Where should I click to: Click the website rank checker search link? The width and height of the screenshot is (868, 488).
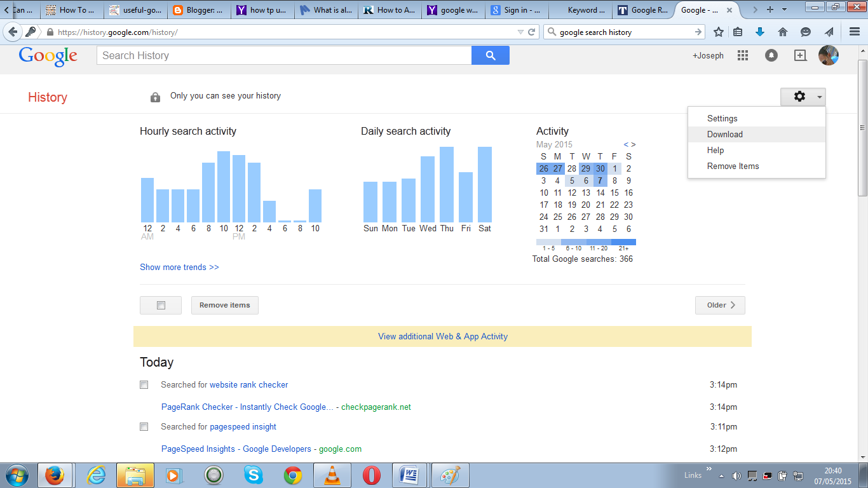(x=249, y=384)
